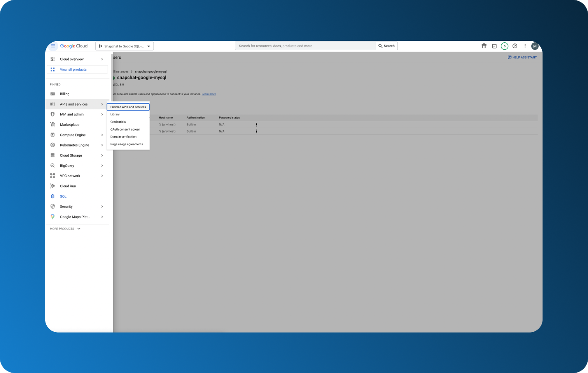The image size is (588, 373).
Task: Open the actions menu for first user row
Action: coord(256,124)
